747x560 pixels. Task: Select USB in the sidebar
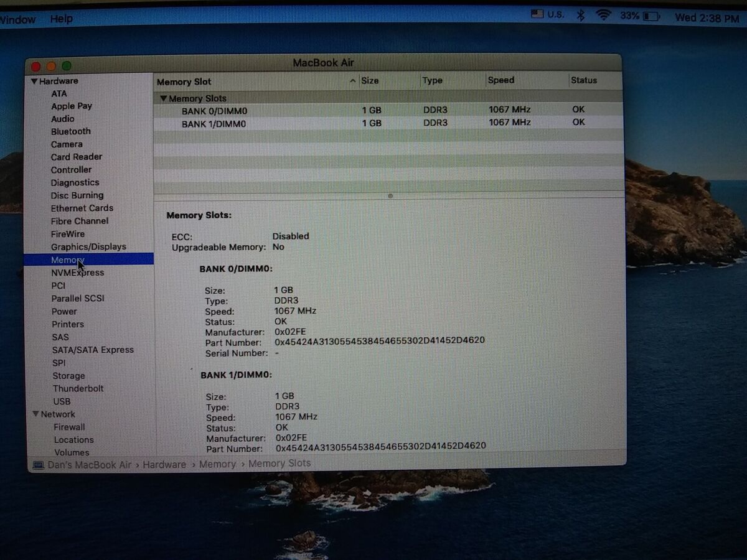[62, 401]
